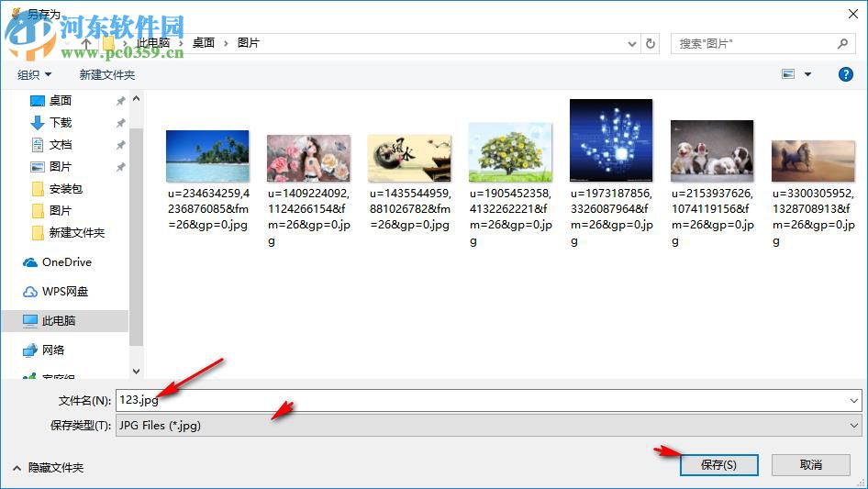
Task: Select 下载 in the sidebar
Action: coord(61,122)
